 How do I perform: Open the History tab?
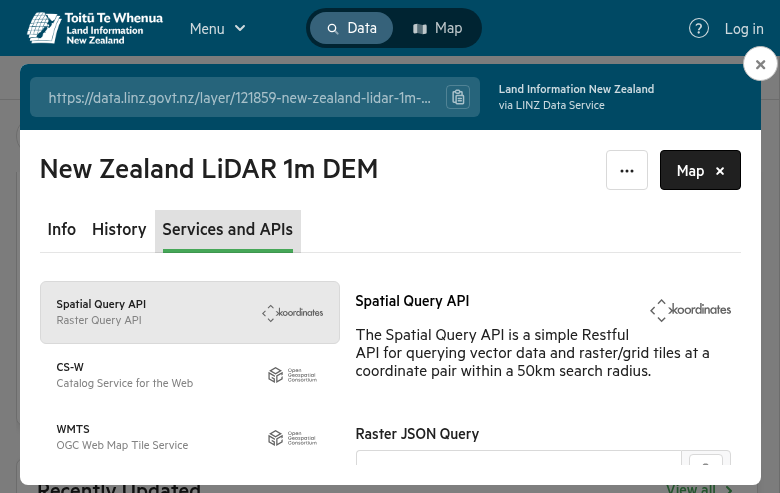pos(119,229)
